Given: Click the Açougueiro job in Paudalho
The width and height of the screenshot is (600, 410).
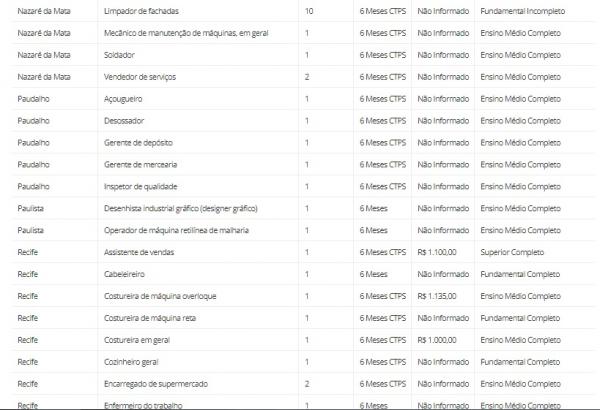Looking at the screenshot, I should (x=123, y=99).
